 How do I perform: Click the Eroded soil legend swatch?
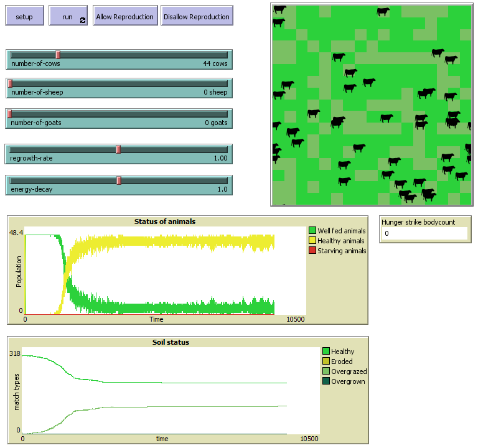tap(326, 362)
